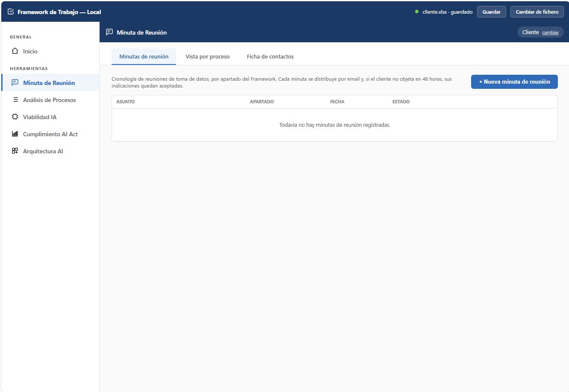569x392 pixels.
Task: Click the cambiar link next to Cliente
Action: tap(550, 32)
